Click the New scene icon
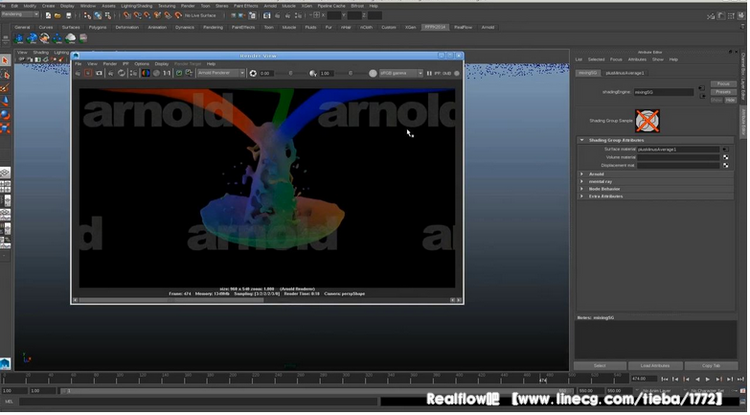Screen dimensions: 750x415 [x=48, y=16]
